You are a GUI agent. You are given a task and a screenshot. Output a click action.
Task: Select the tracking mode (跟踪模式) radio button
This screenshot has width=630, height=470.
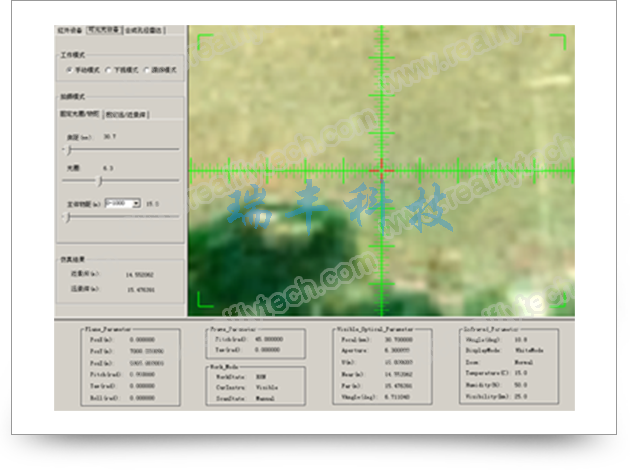(146, 70)
